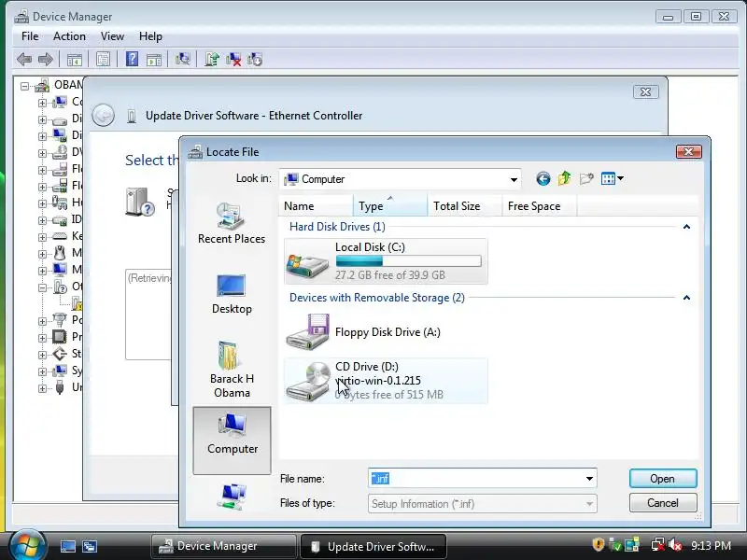747x560 pixels.
Task: Expand the Ports tree node
Action: (x=42, y=321)
